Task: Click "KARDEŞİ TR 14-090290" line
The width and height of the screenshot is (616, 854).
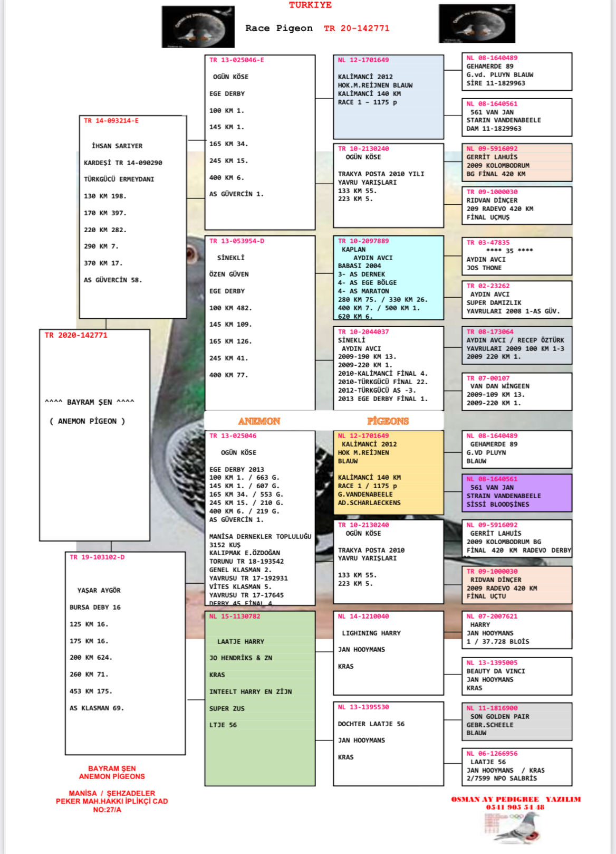Action: tap(123, 163)
